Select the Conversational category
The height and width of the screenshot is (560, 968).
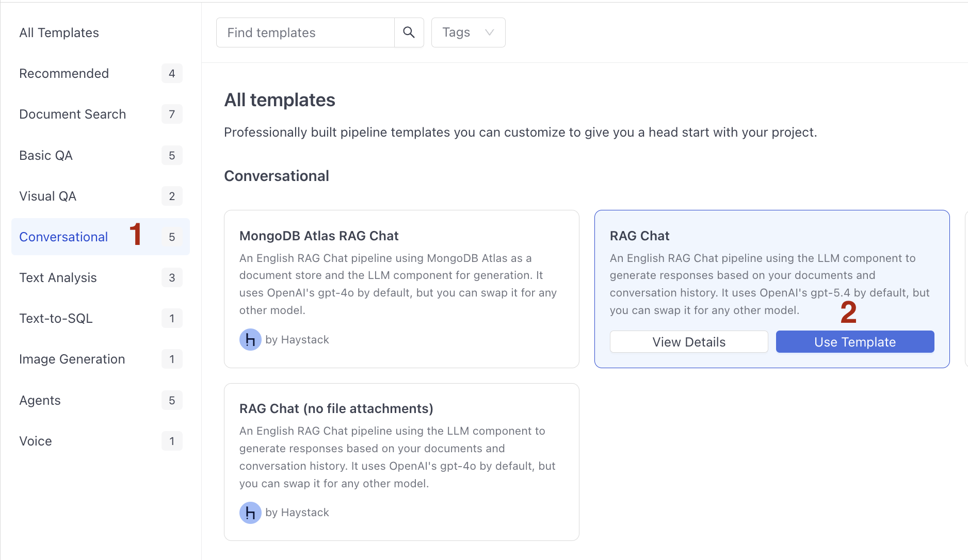pos(63,237)
